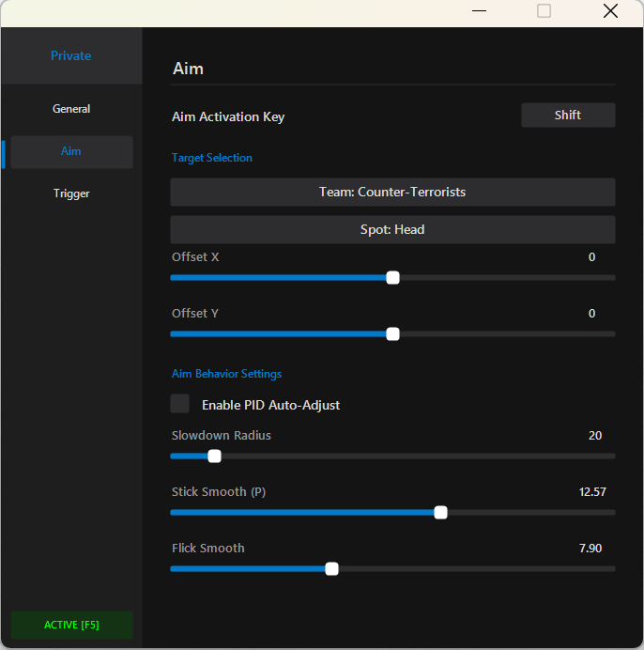Change the Spot: Head selector
The width and height of the screenshot is (644, 650).
click(x=392, y=229)
